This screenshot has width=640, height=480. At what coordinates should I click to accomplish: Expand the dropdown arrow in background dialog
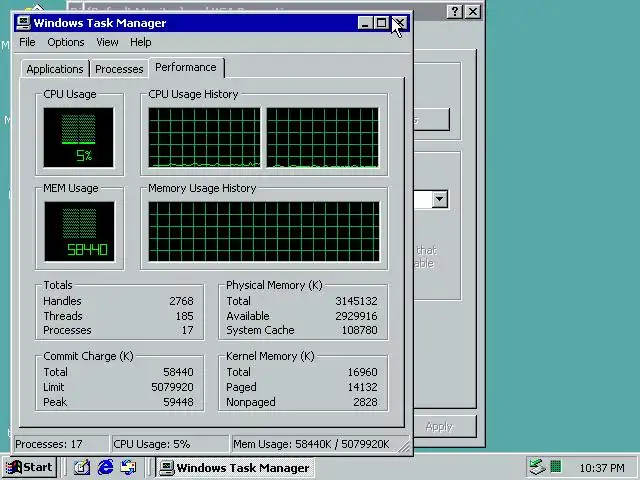pyautogui.click(x=440, y=200)
